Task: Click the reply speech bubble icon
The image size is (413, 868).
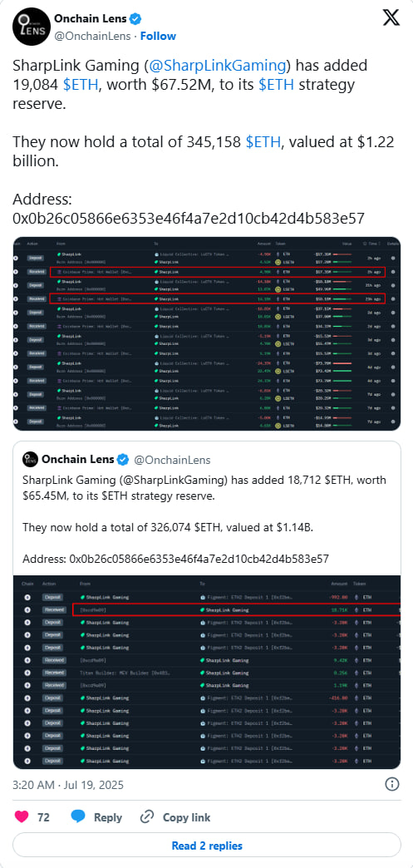Action: click(x=79, y=817)
